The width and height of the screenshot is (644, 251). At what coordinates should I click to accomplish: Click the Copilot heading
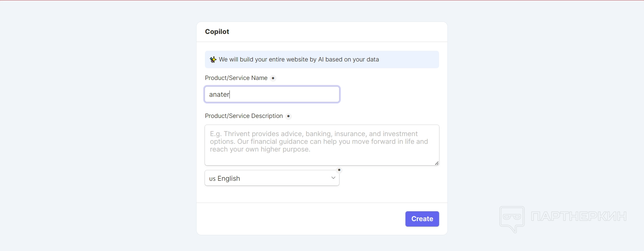click(217, 32)
